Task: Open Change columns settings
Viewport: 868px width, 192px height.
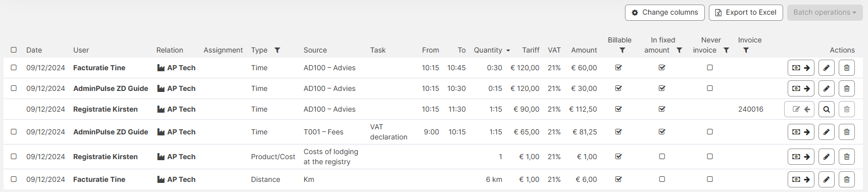Action: (665, 13)
